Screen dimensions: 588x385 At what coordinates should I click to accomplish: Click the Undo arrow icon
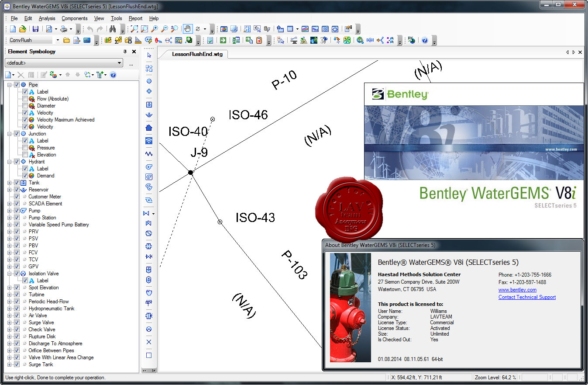click(90, 29)
